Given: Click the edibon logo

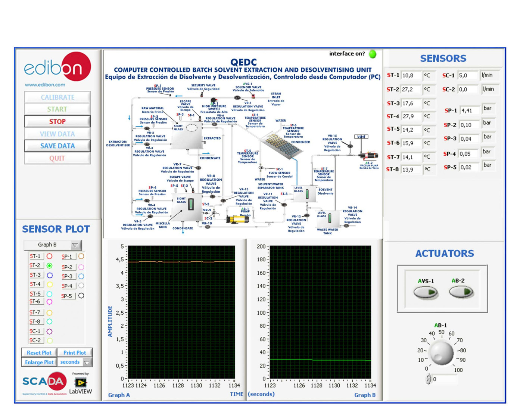Looking at the screenshot, I should click(57, 67).
